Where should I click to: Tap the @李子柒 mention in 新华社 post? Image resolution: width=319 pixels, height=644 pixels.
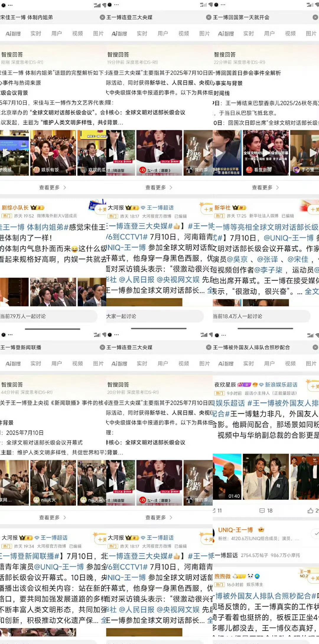point(268,270)
